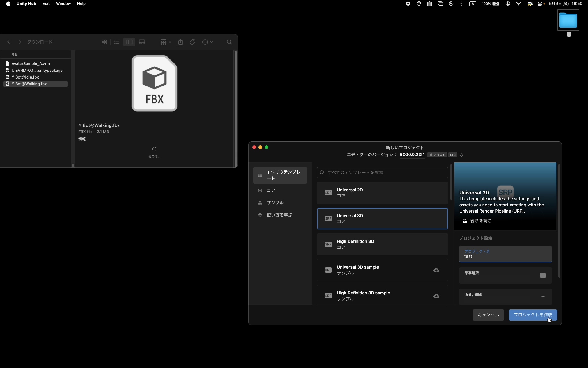Screen dimensions: 588x368
Task: Click the Bluetooth icon in menu bar
Action: pos(461,4)
